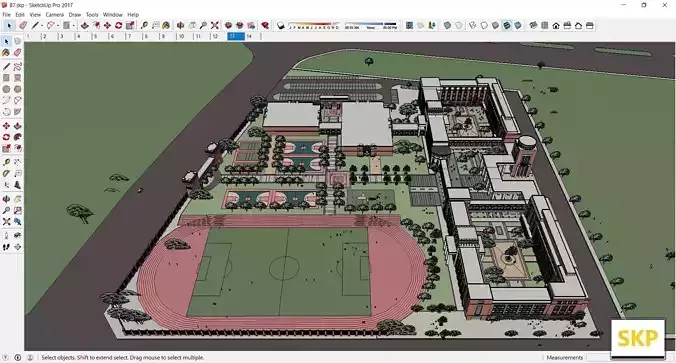Choose the Offset tool in left toolbar
The width and height of the screenshot is (676, 363).
point(17,148)
